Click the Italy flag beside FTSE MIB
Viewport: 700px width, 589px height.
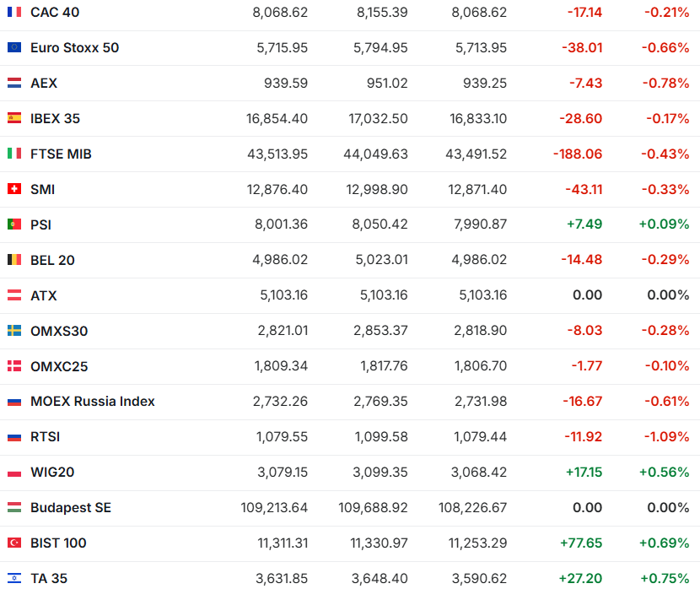tap(14, 154)
